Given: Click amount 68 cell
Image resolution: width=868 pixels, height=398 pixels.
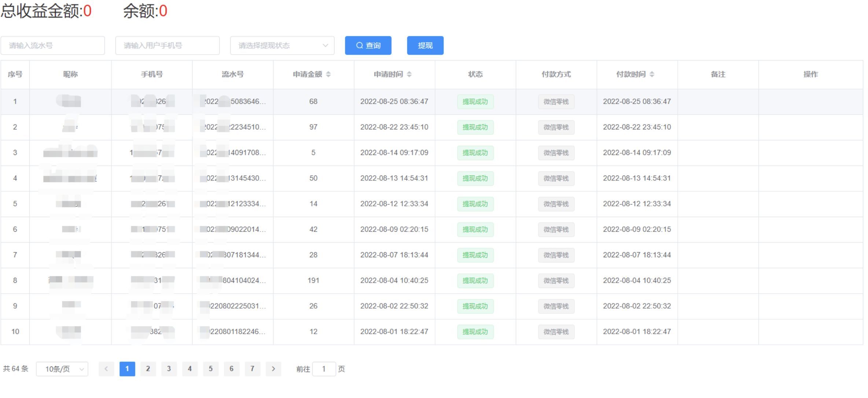Looking at the screenshot, I should [313, 102].
